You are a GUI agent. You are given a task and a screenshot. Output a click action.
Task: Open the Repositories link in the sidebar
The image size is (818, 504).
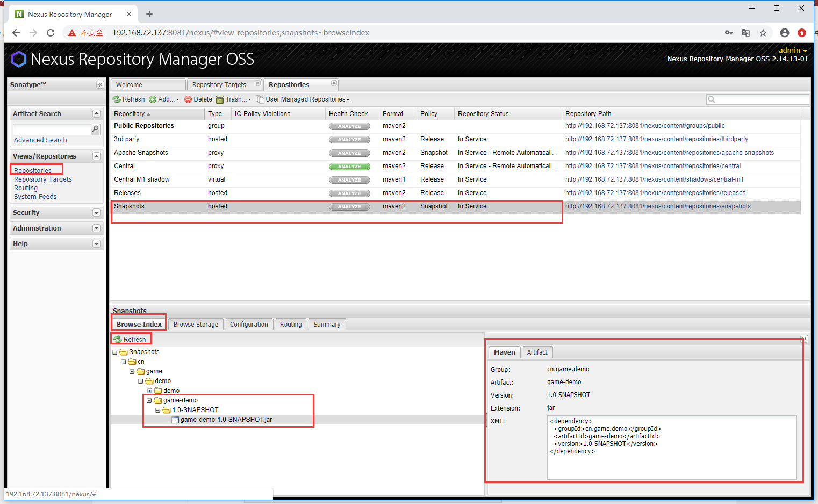(33, 171)
